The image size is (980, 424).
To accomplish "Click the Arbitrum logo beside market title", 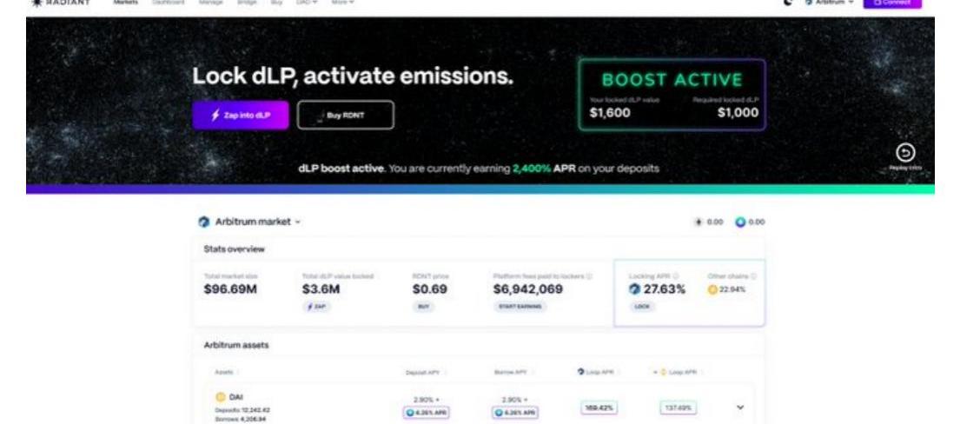I will pyautogui.click(x=204, y=222).
